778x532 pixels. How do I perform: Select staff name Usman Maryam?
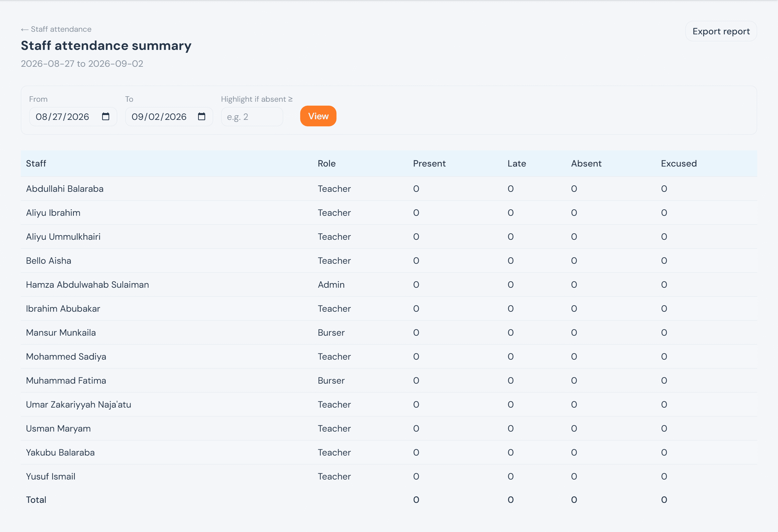[x=58, y=429]
